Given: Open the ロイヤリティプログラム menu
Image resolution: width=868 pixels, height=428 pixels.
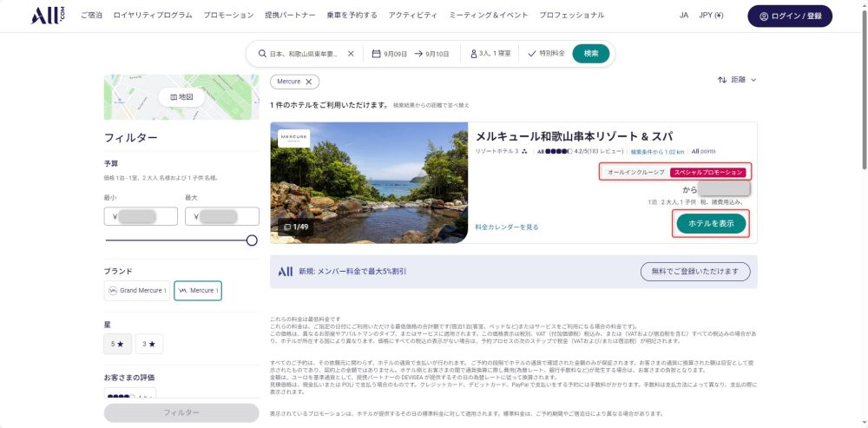Looking at the screenshot, I should pos(153,16).
